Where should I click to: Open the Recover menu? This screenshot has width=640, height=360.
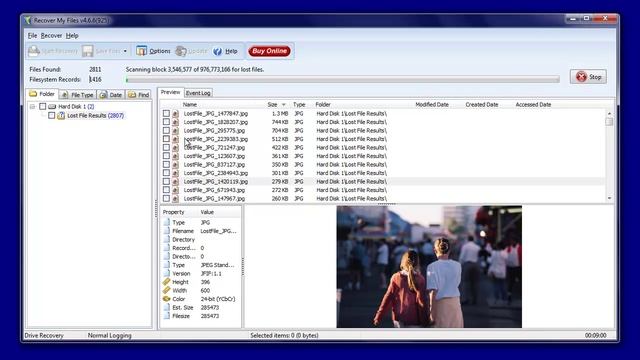click(x=51, y=36)
